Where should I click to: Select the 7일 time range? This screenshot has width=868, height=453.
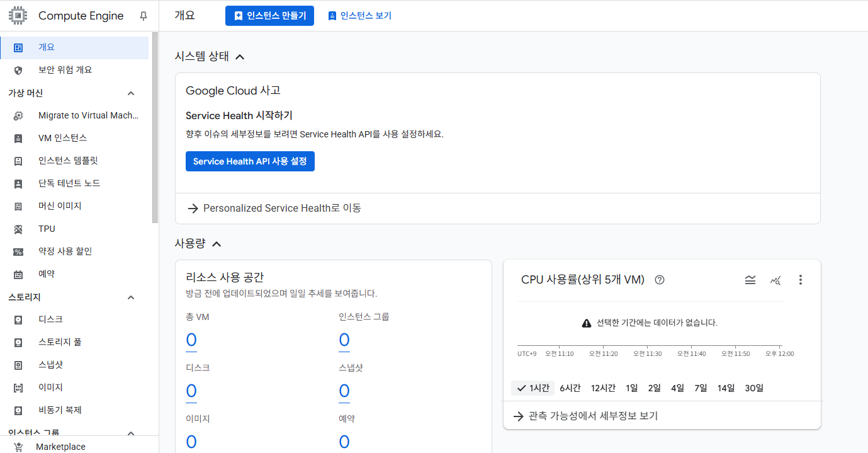point(701,388)
